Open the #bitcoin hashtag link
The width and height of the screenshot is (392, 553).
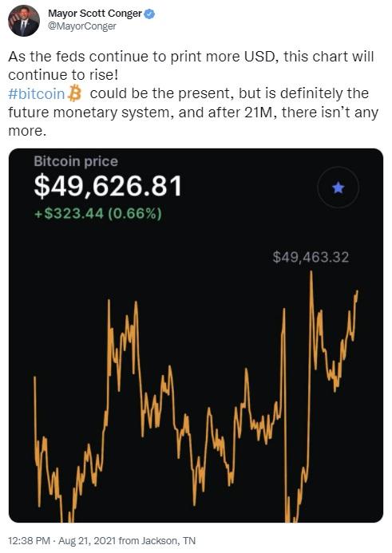click(x=37, y=94)
